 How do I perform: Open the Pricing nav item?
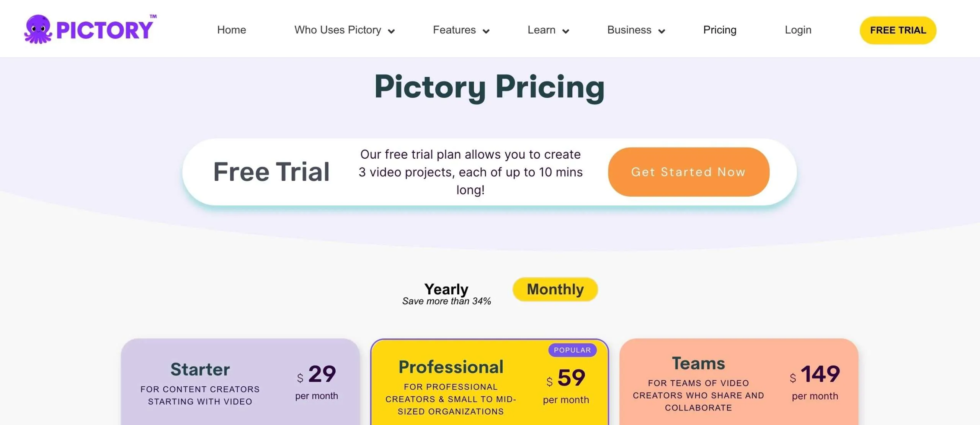point(720,30)
